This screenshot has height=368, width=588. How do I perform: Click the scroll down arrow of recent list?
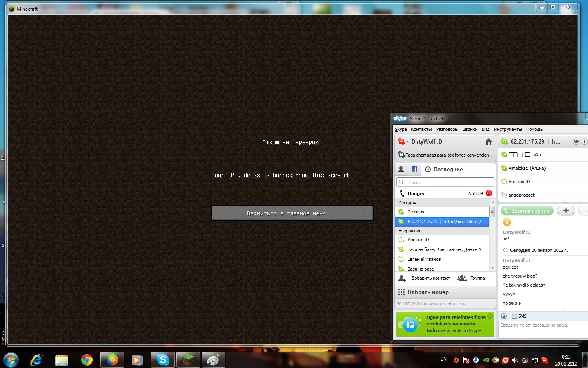(492, 267)
